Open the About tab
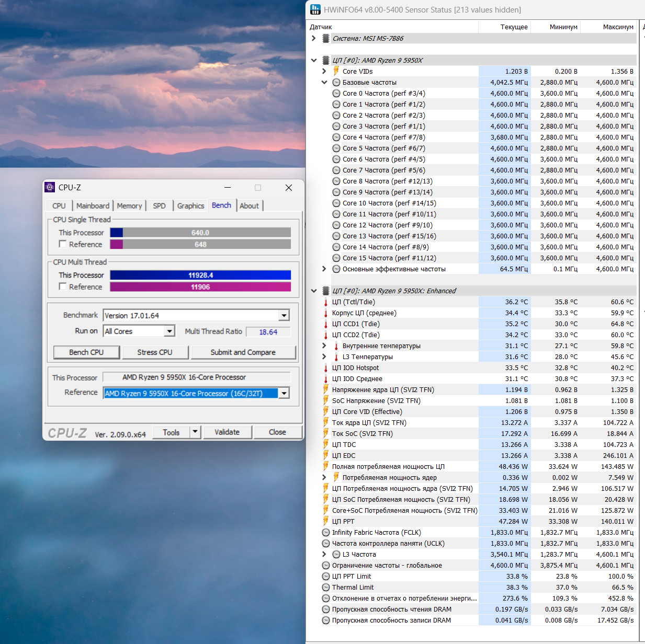 [x=250, y=206]
